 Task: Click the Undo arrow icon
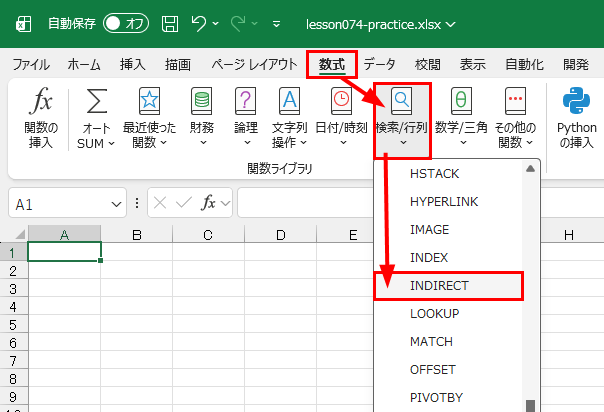[x=199, y=23]
